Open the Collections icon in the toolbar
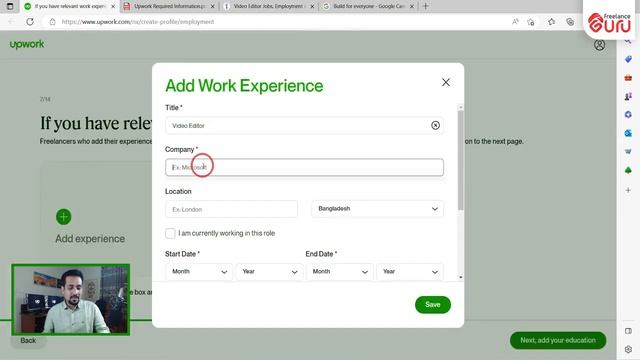The width and height of the screenshot is (640, 360). [x=570, y=22]
